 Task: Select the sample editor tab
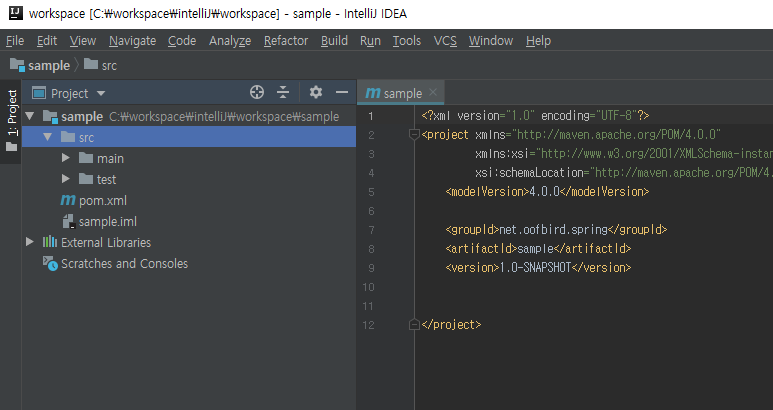pyautogui.click(x=400, y=93)
